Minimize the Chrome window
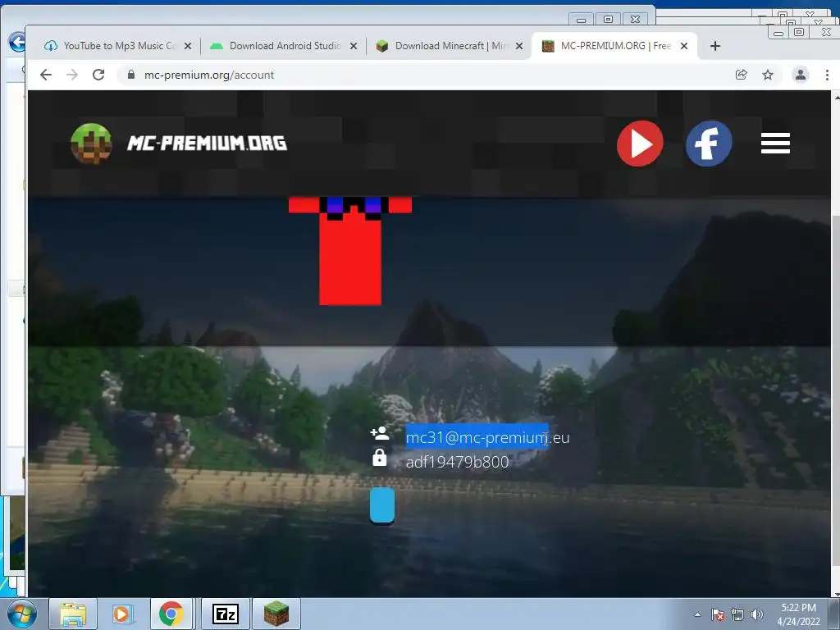This screenshot has height=630, width=840. [778, 33]
